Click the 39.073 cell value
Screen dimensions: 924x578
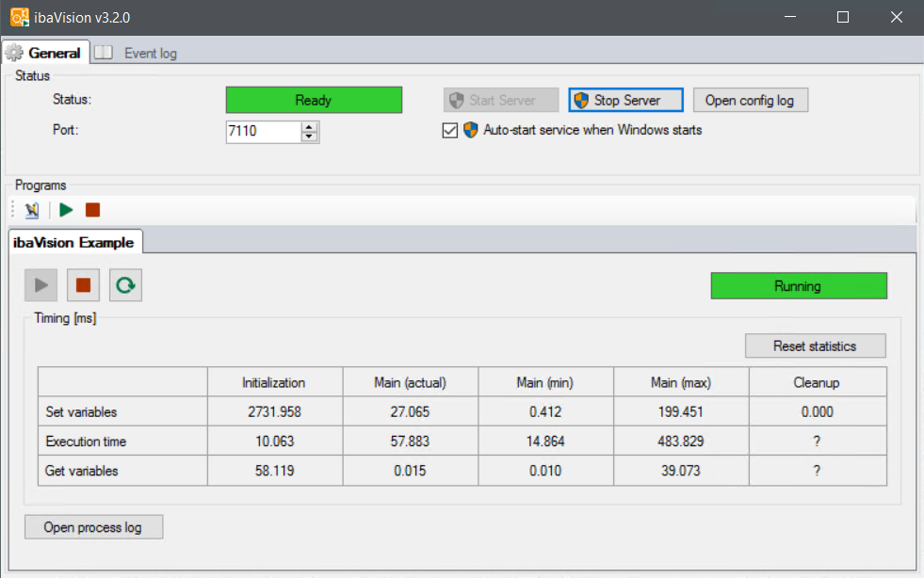pyautogui.click(x=681, y=471)
